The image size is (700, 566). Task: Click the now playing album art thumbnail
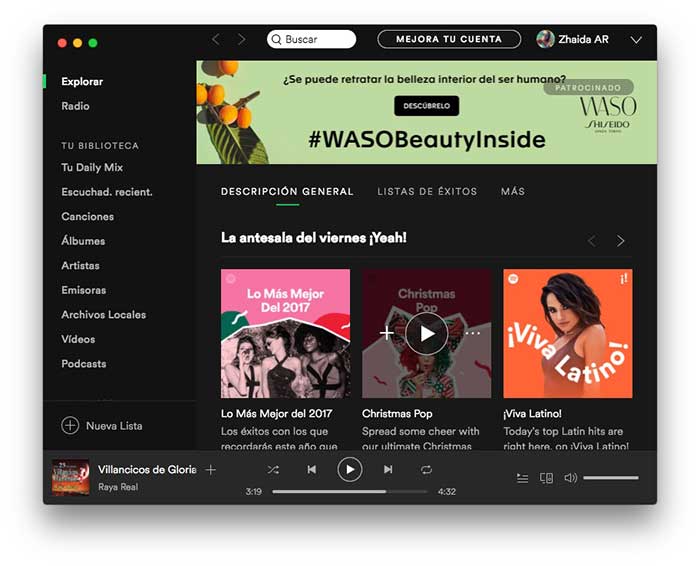pos(71,477)
